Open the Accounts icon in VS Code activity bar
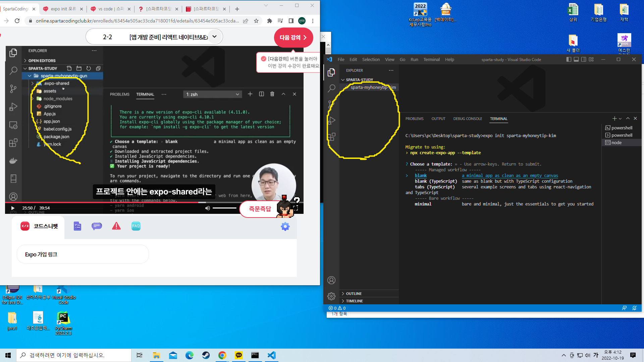This screenshot has height=362, width=644. (331, 280)
